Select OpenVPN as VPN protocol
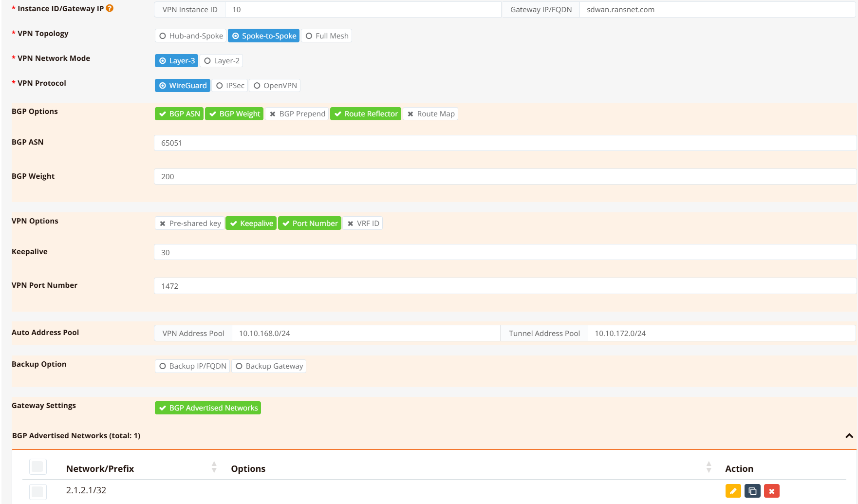858x504 pixels. click(x=275, y=86)
